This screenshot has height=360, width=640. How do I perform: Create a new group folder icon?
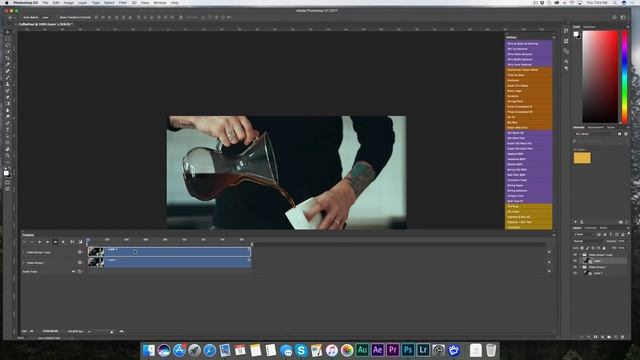[x=609, y=337]
